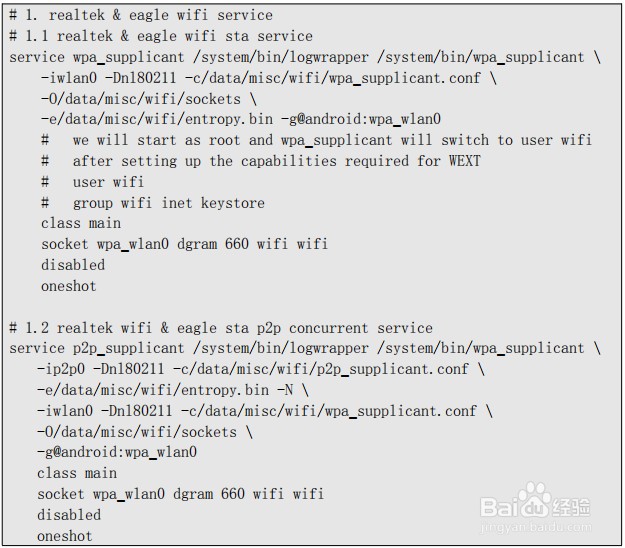Click the '# 1. realtek & eagle wifi service' comment

click(x=141, y=15)
